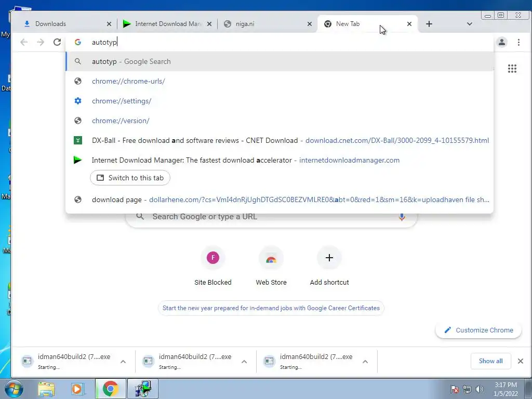Click the Google G icon in address bar
This screenshot has height=399, width=532.
[78, 42]
